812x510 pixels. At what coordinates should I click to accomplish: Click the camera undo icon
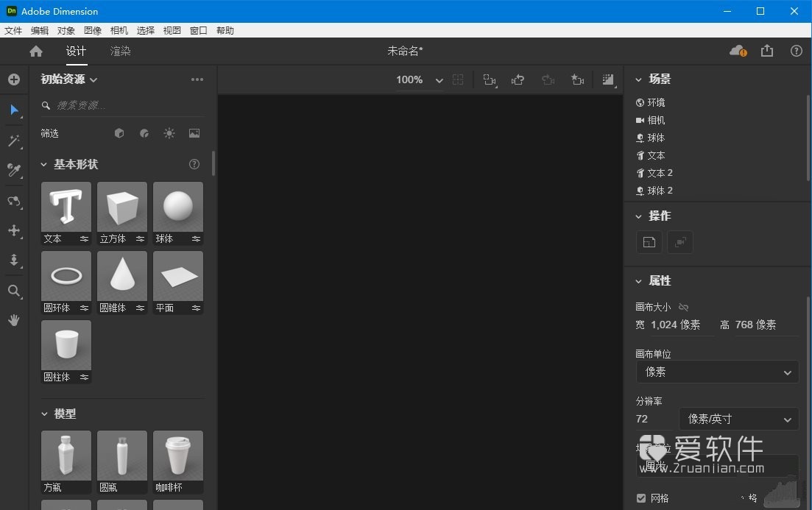518,79
